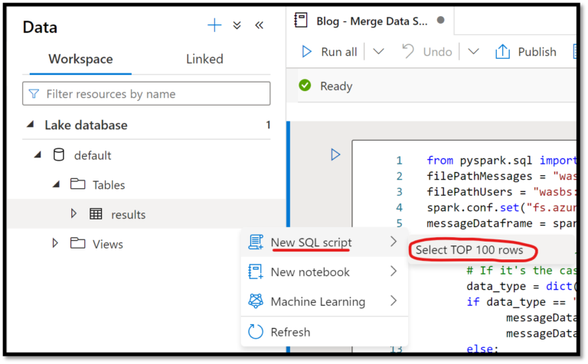Choose New SQL script from context menu

pos(310,242)
